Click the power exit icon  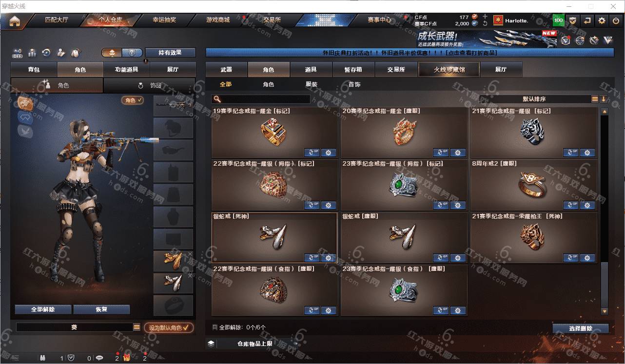tap(616, 20)
